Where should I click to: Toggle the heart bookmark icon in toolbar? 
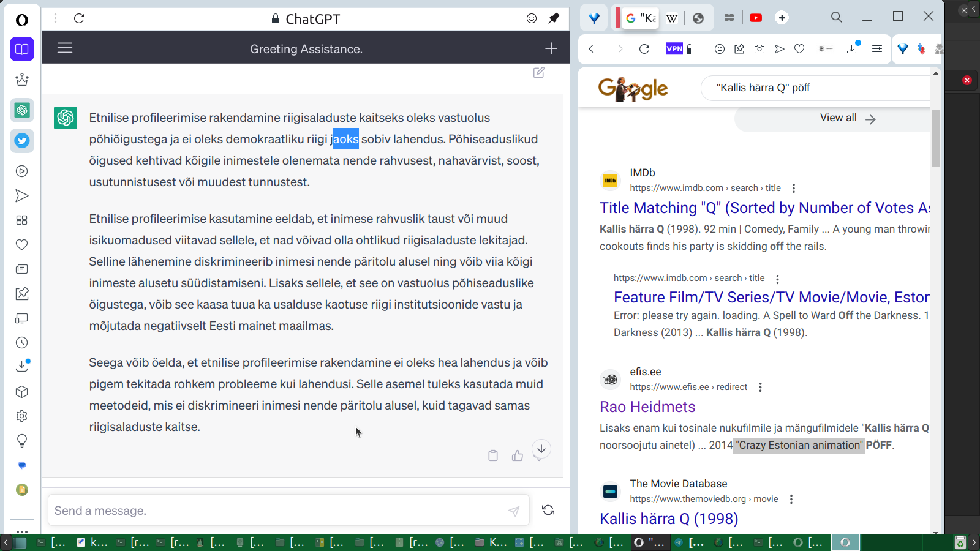pos(799,49)
